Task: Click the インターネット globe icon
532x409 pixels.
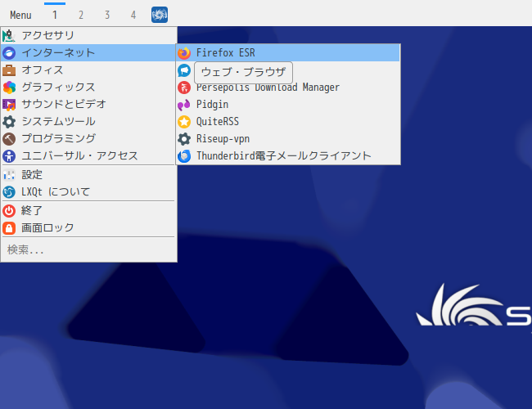Action: pos(9,53)
